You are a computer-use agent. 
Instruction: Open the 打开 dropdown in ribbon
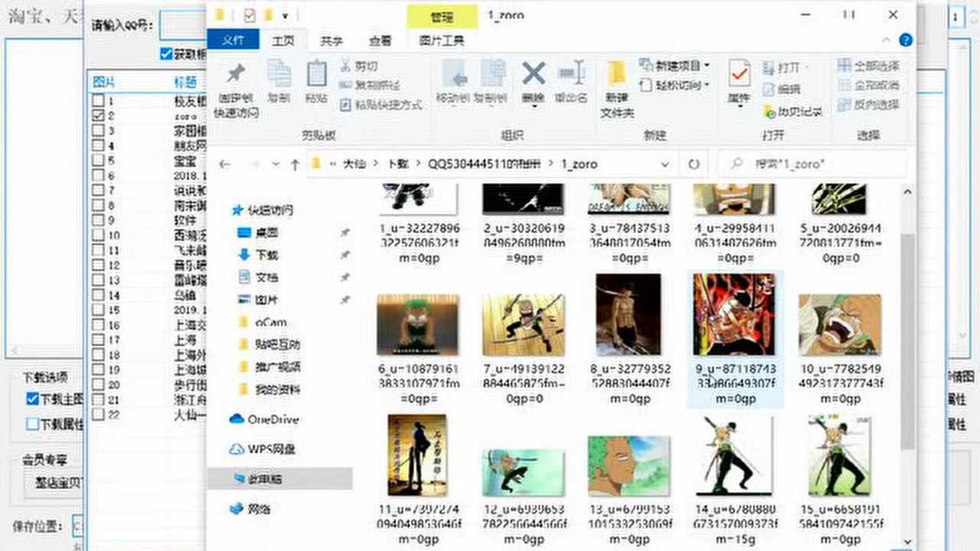pos(807,68)
